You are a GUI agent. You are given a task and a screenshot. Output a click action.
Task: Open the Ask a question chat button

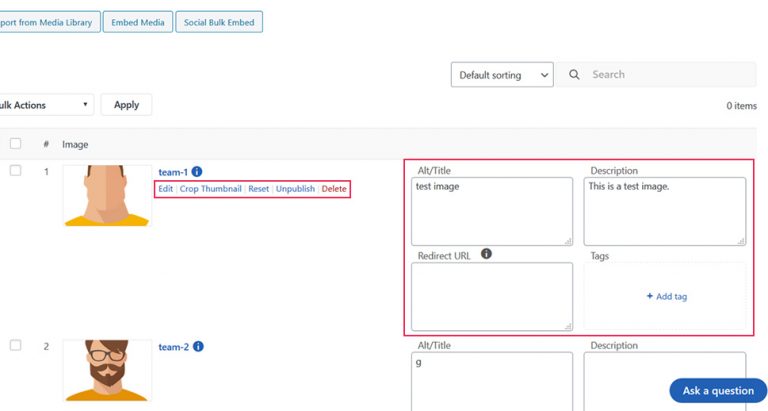point(718,391)
